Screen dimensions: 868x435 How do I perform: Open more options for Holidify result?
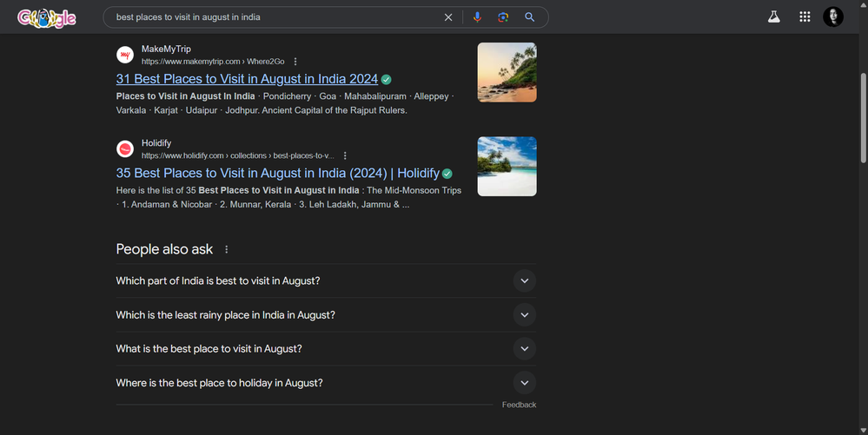(345, 155)
